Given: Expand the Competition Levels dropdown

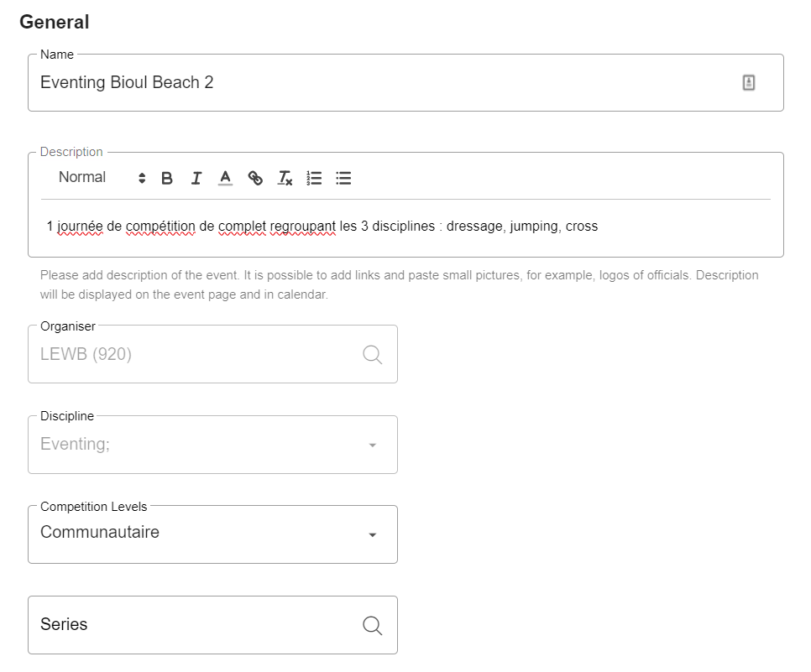Looking at the screenshot, I should point(373,535).
